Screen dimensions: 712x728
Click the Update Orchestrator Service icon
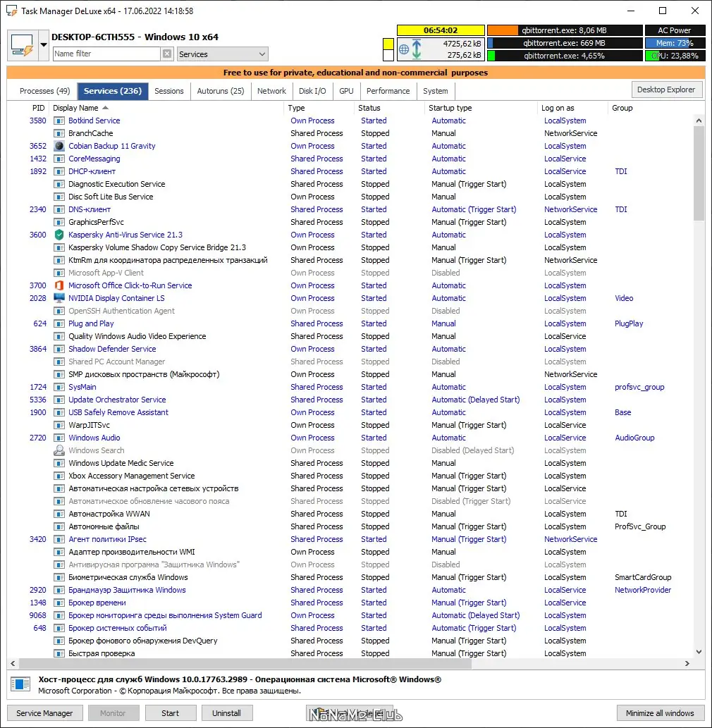[59, 400]
